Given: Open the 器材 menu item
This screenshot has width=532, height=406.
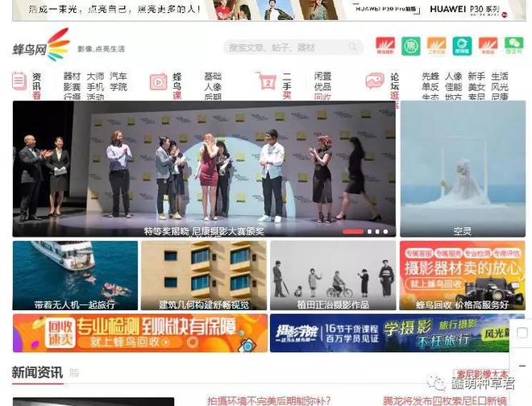Looking at the screenshot, I should pos(72,77).
